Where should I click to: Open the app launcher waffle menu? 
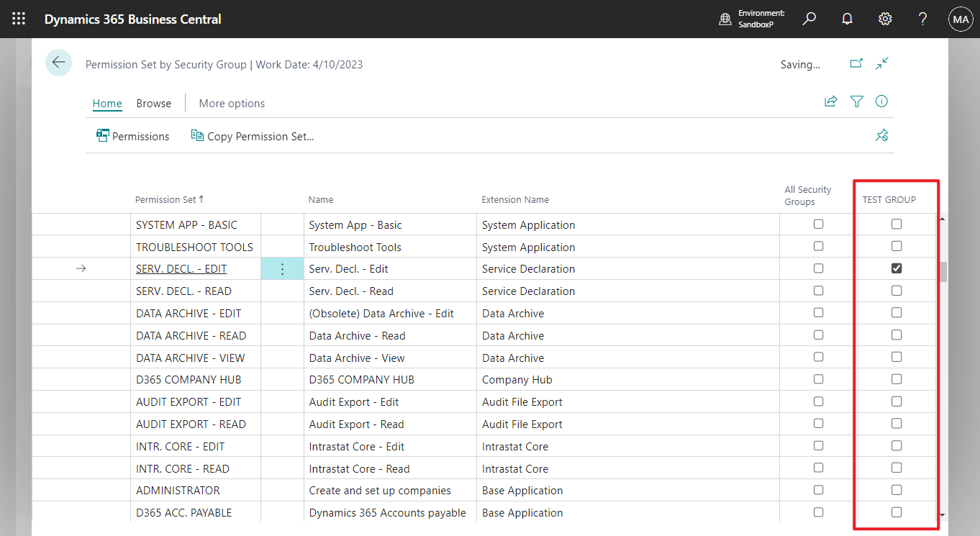coord(19,19)
